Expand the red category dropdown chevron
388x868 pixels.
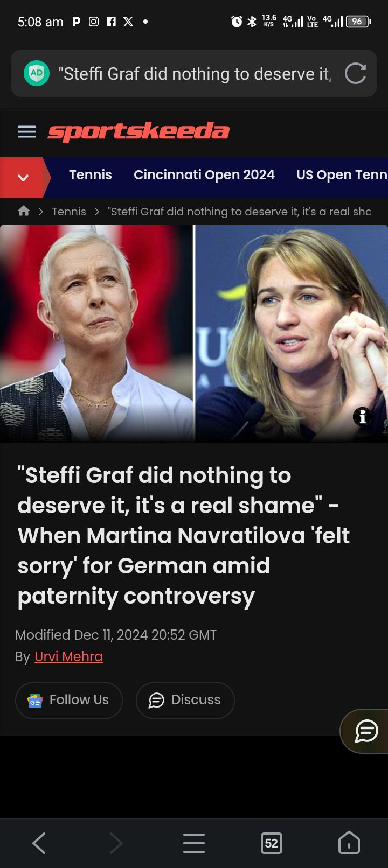click(x=23, y=178)
